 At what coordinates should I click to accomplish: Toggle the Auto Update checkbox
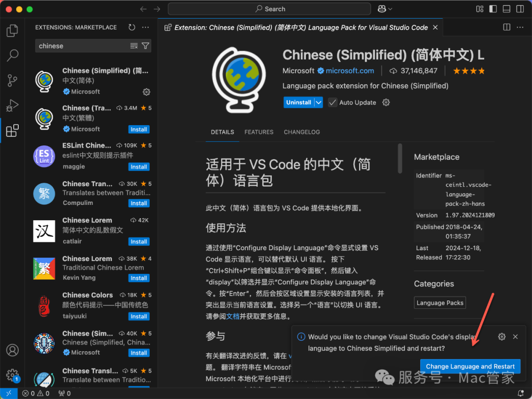point(332,102)
